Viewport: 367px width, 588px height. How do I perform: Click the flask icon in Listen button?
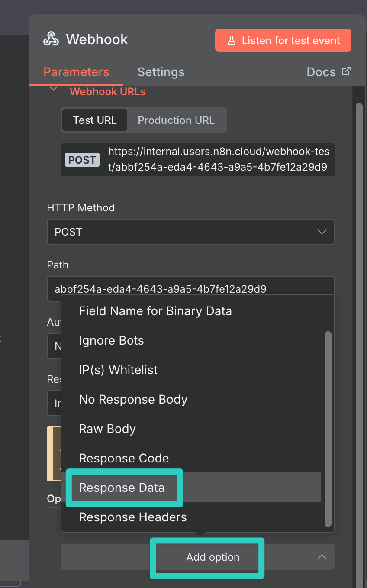coord(232,41)
